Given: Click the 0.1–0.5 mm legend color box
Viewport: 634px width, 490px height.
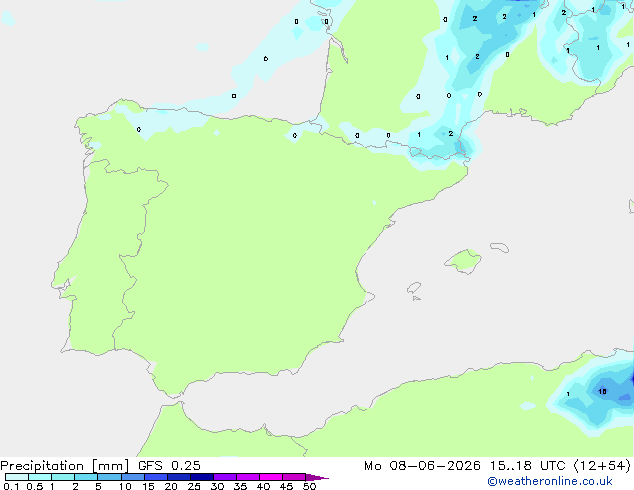Looking at the screenshot, I should tap(17, 477).
